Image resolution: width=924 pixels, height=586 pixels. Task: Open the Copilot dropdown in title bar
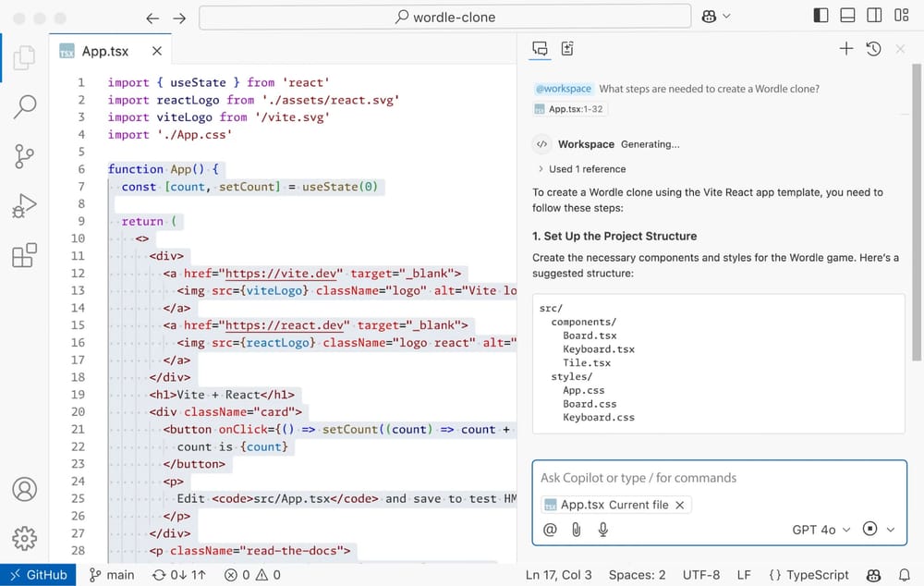click(716, 17)
